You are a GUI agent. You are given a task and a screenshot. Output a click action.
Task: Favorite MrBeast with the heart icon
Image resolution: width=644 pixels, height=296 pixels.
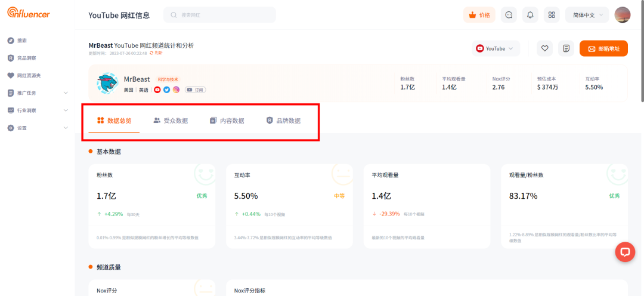(x=544, y=48)
